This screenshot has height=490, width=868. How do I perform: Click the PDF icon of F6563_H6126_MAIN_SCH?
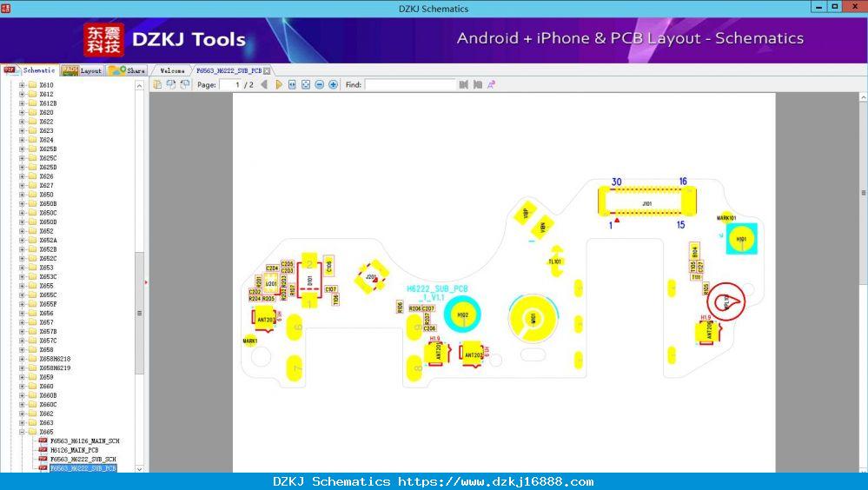tap(43, 440)
